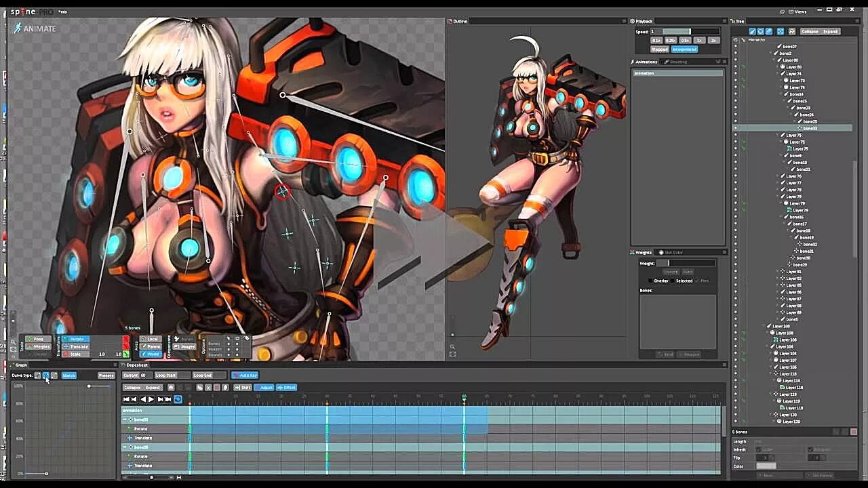868x488 pixels.
Task: Click the paste keys icon in Dopesheet
Action: [x=224, y=388]
